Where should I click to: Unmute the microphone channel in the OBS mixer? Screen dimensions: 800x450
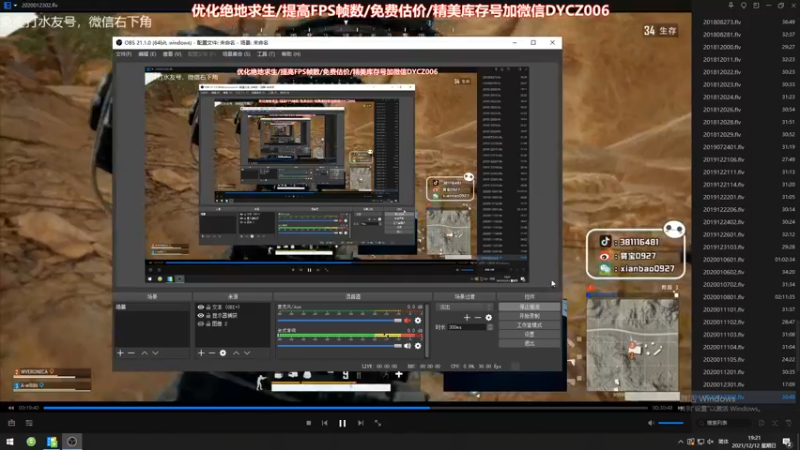pos(407,320)
